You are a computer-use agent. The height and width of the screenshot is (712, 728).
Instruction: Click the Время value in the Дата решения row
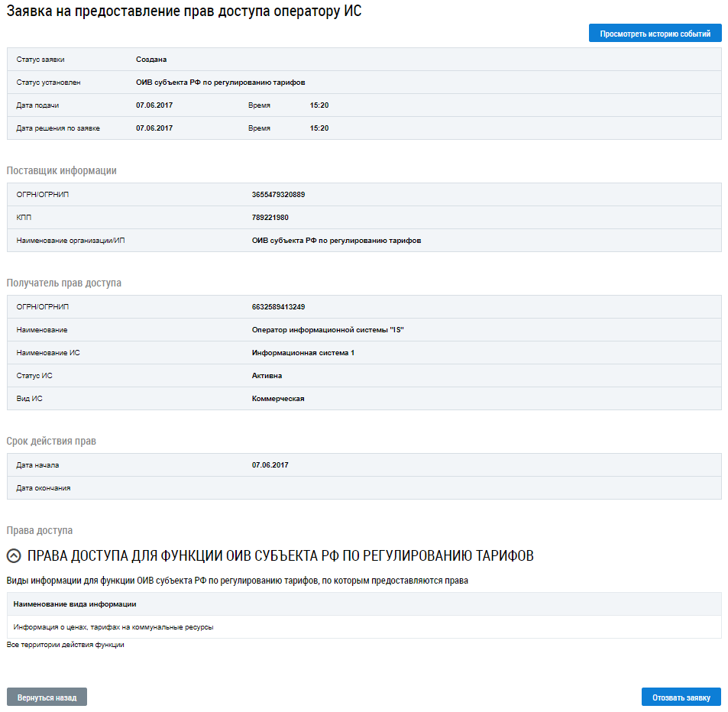319,128
